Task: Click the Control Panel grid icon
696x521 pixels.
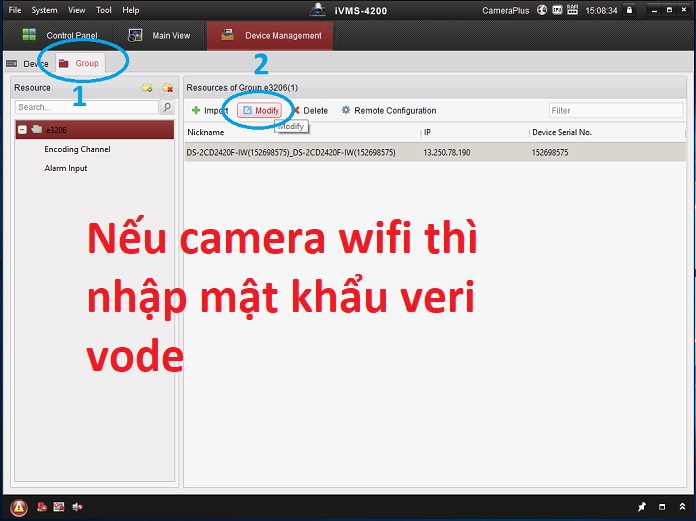Action: click(x=29, y=35)
